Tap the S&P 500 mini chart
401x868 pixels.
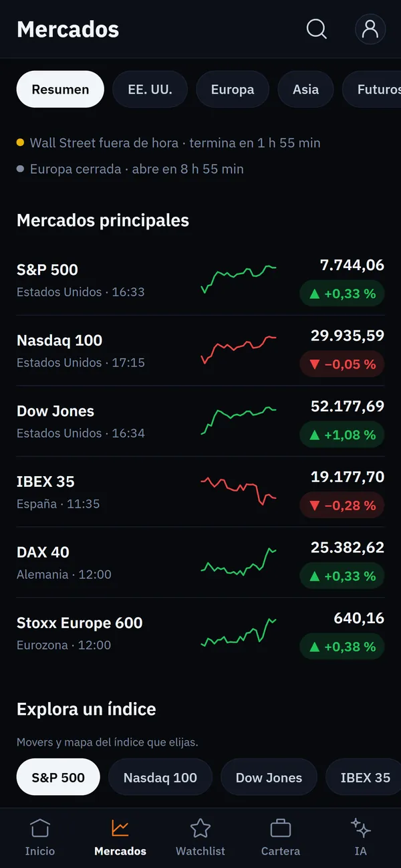239,280
